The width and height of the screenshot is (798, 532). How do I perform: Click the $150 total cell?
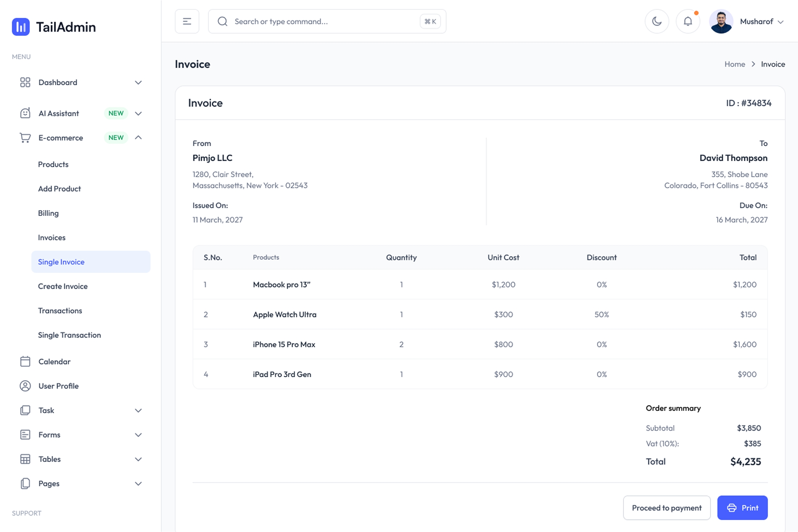click(748, 314)
